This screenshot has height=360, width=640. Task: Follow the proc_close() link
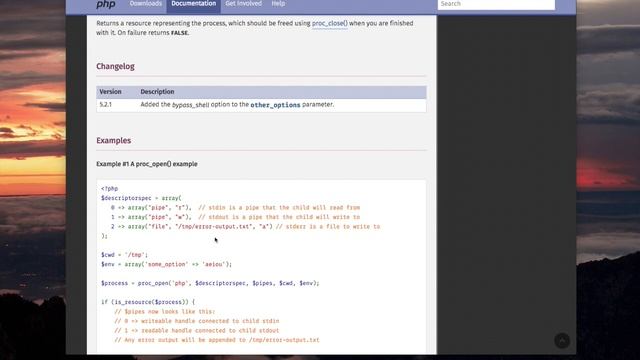[330, 23]
